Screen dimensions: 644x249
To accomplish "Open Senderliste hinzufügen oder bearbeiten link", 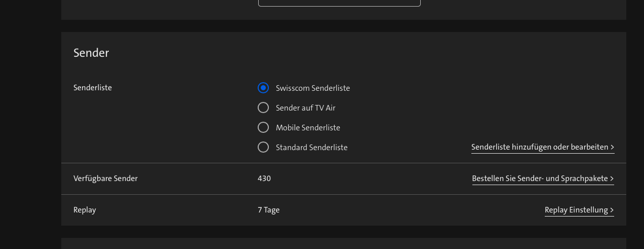I will coord(540,147).
